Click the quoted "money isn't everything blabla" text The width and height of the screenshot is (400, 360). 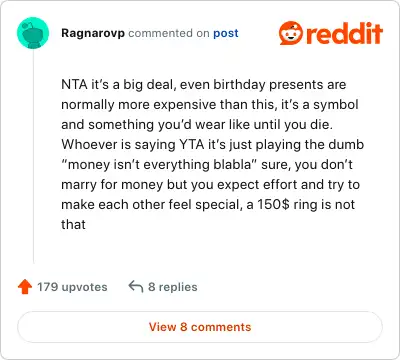coord(158,165)
